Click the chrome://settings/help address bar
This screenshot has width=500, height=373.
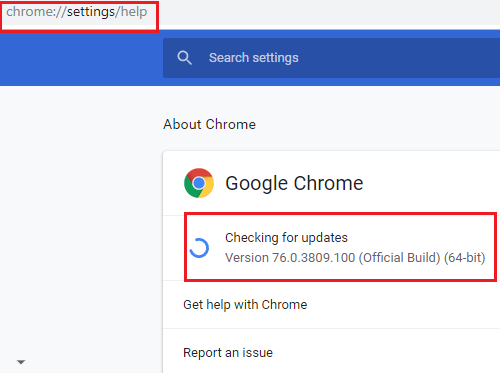tap(77, 12)
